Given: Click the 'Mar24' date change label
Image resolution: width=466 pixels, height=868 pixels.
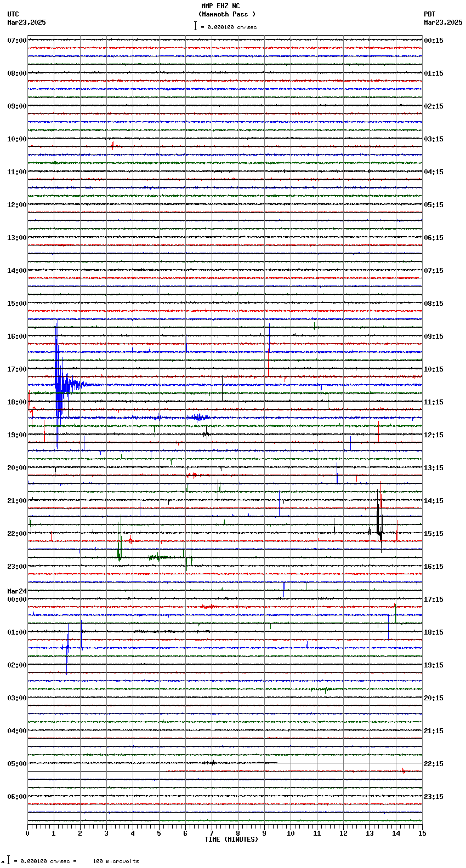Looking at the screenshot, I should click(17, 591).
